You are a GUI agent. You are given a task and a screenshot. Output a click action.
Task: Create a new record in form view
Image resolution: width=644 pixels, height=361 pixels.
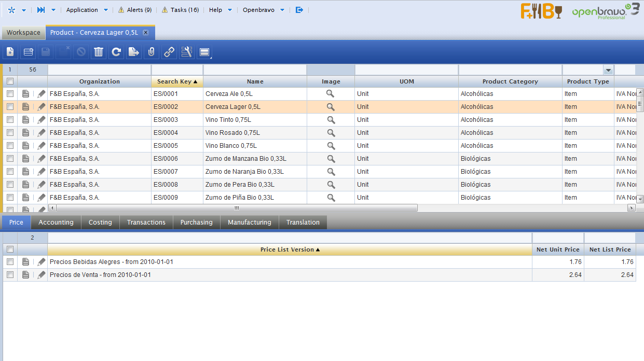[11, 52]
